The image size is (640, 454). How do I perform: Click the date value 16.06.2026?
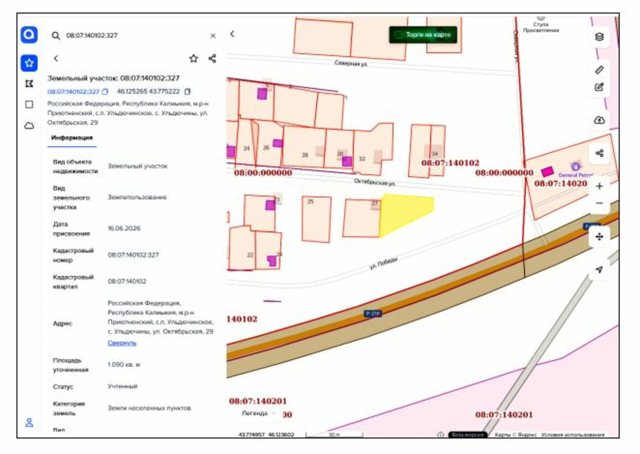pos(124,228)
